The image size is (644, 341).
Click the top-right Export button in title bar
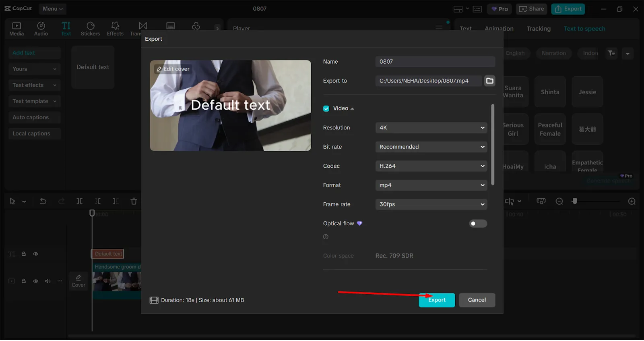[x=568, y=9]
